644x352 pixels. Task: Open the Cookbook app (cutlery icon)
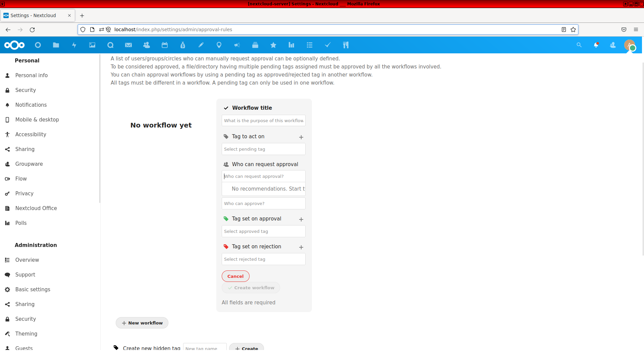click(x=345, y=45)
